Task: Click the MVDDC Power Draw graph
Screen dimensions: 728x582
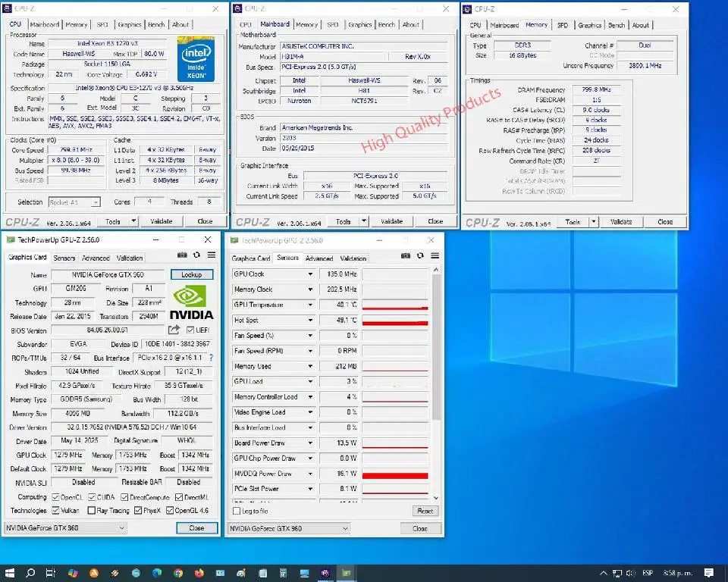Action: click(x=395, y=474)
